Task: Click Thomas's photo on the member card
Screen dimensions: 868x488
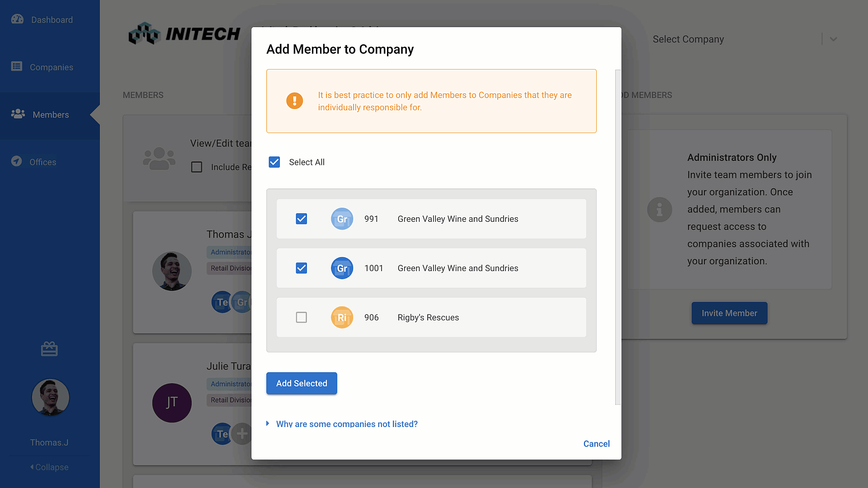Action: (x=172, y=271)
